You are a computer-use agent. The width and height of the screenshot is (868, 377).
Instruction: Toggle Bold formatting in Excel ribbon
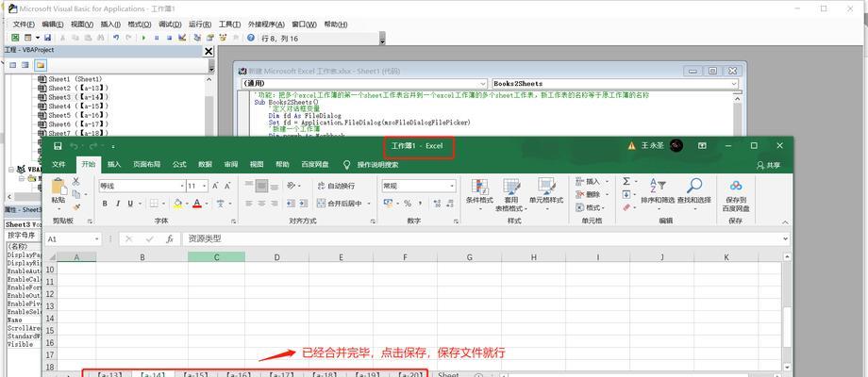(105, 204)
